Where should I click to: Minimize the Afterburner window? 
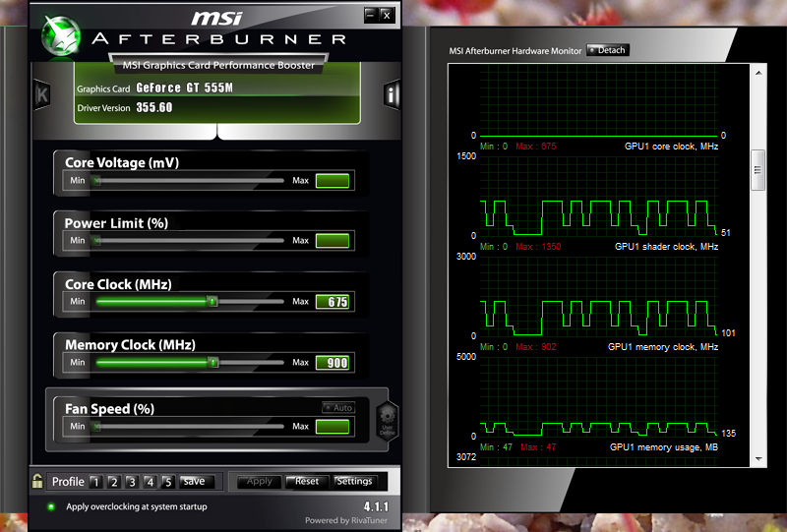371,15
